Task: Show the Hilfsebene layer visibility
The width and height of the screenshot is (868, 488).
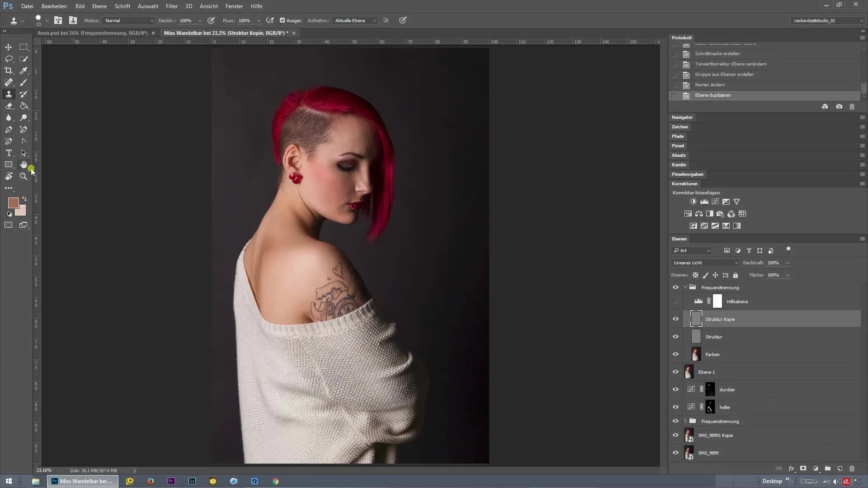Action: pos(675,301)
